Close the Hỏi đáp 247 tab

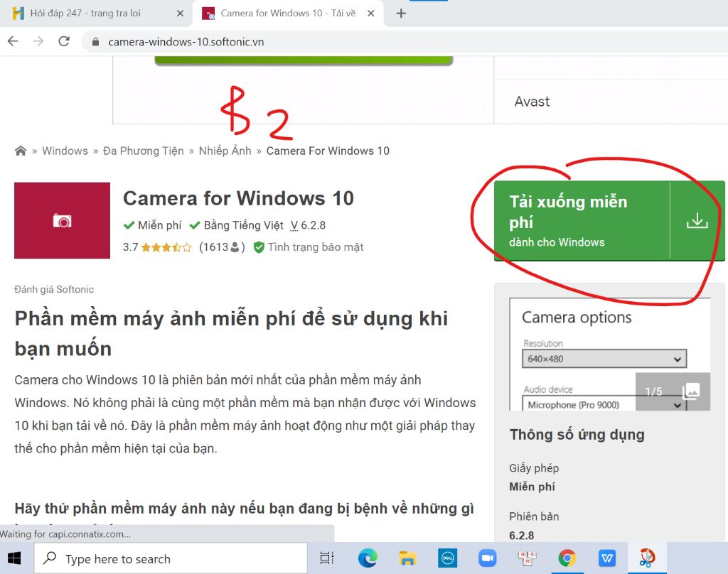[x=180, y=13]
